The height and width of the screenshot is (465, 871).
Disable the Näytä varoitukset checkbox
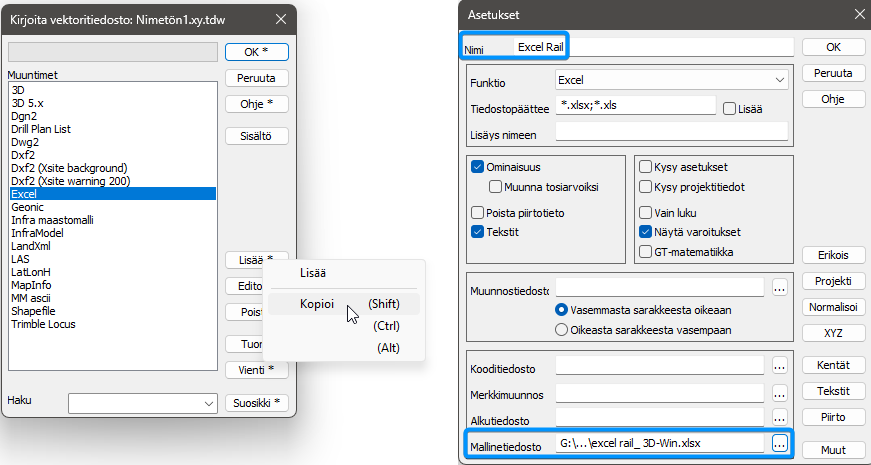pyautogui.click(x=646, y=231)
